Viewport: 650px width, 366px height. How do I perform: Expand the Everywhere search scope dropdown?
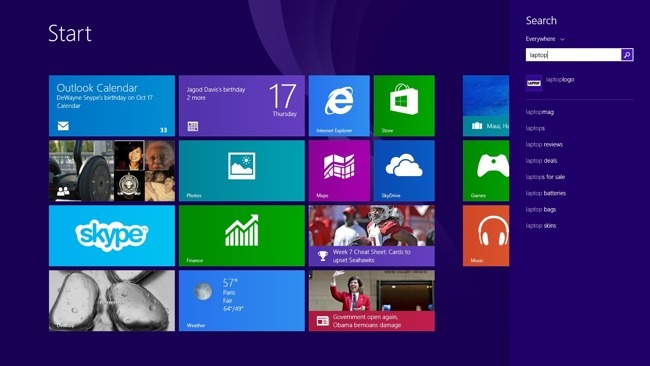[x=545, y=39]
